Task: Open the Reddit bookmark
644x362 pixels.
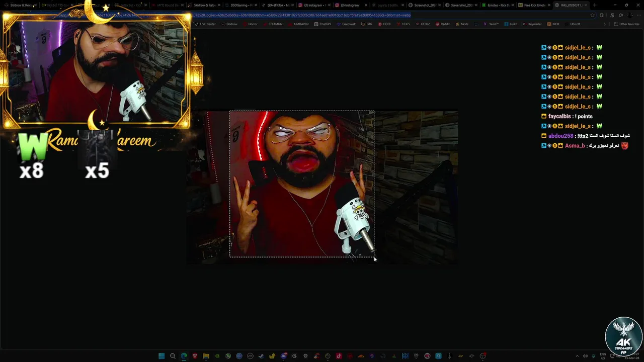Action: [443, 24]
